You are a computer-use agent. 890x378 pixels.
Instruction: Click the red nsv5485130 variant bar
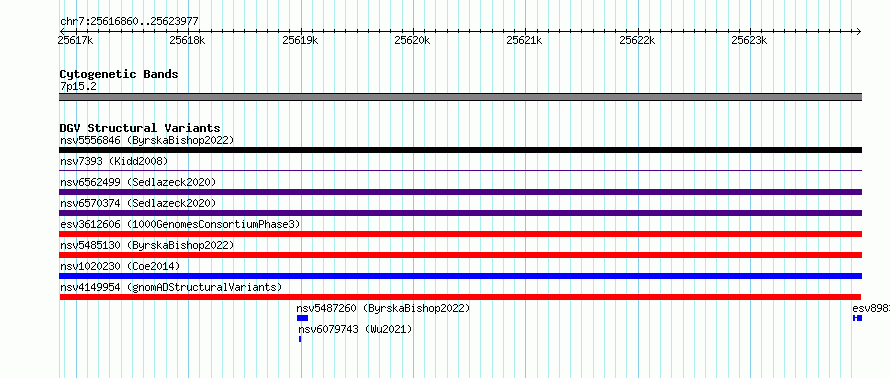[x=460, y=255]
